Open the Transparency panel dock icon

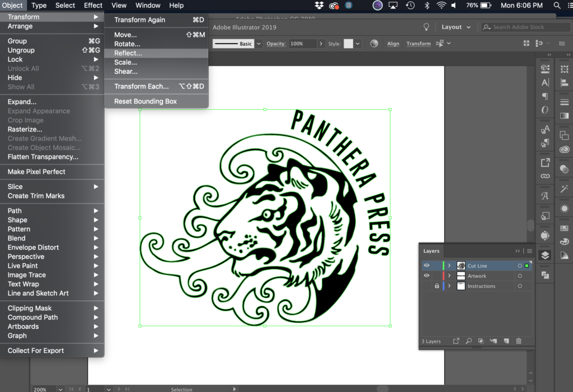click(564, 169)
